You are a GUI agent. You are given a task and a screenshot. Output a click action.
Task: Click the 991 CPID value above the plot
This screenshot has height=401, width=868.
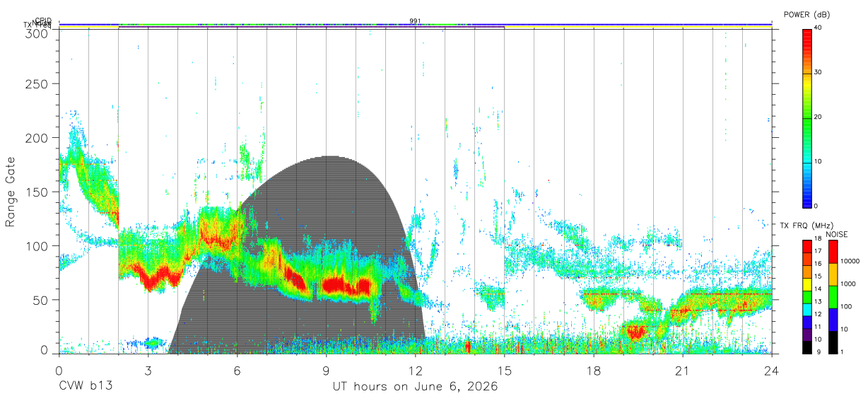point(415,21)
